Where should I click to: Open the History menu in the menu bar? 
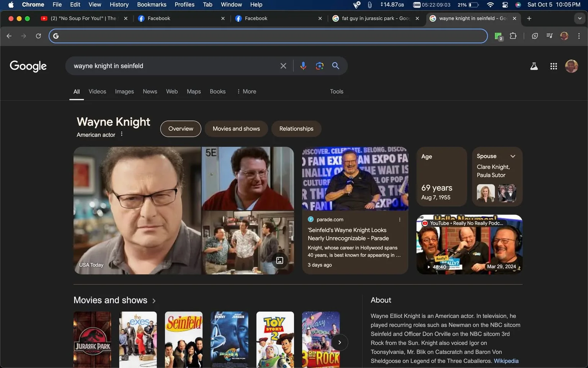119,5
